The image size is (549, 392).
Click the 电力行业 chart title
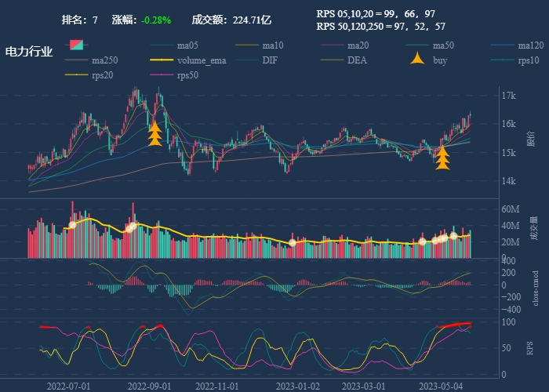(x=29, y=52)
